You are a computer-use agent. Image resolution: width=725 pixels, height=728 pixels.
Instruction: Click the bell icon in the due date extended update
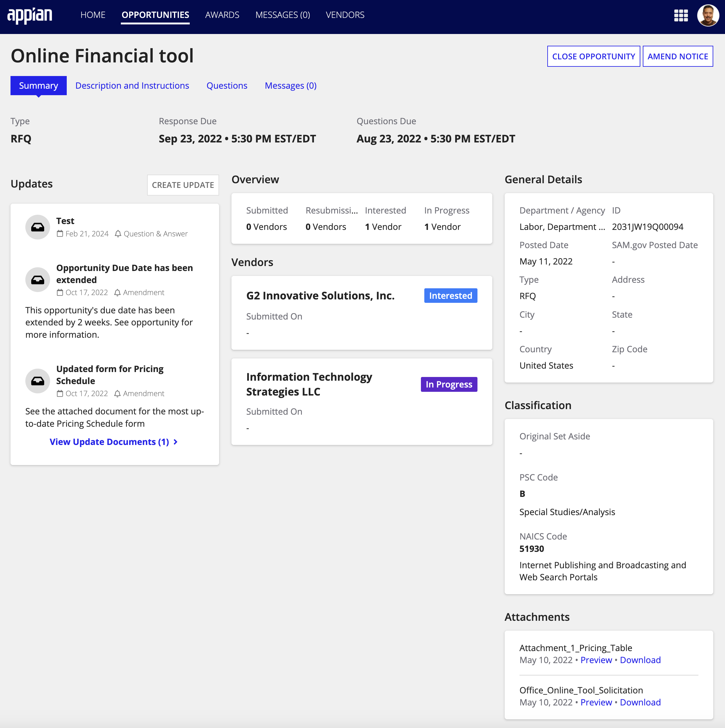tap(117, 292)
